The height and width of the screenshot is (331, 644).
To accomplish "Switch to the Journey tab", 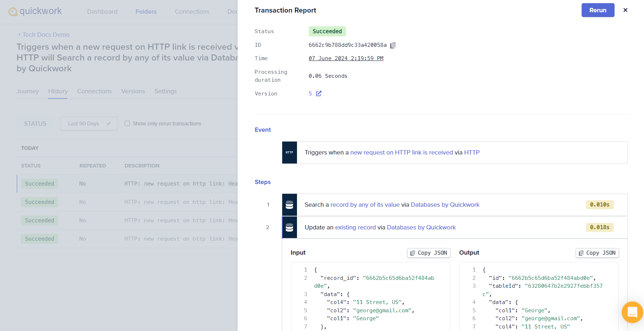I will click(28, 91).
